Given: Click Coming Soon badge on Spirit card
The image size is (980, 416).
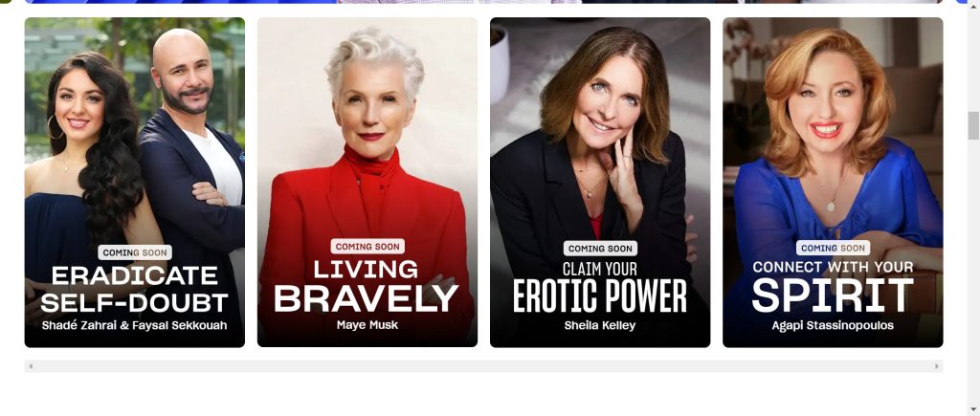Looking at the screenshot, I should click(834, 248).
